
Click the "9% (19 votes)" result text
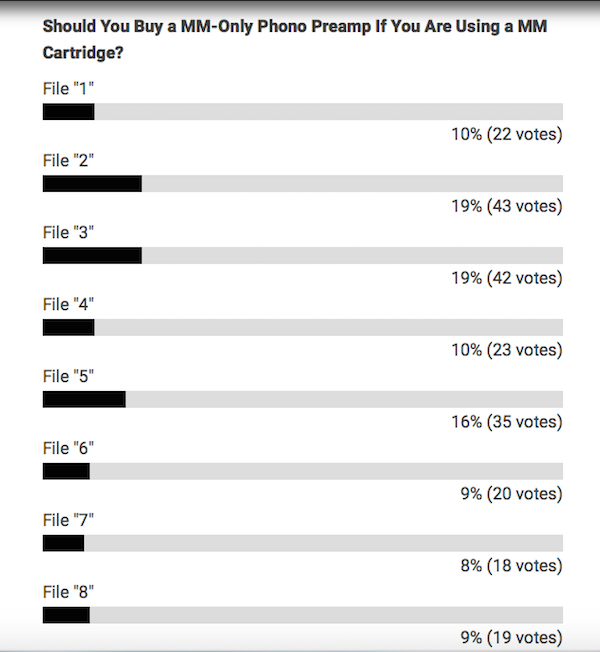point(511,637)
